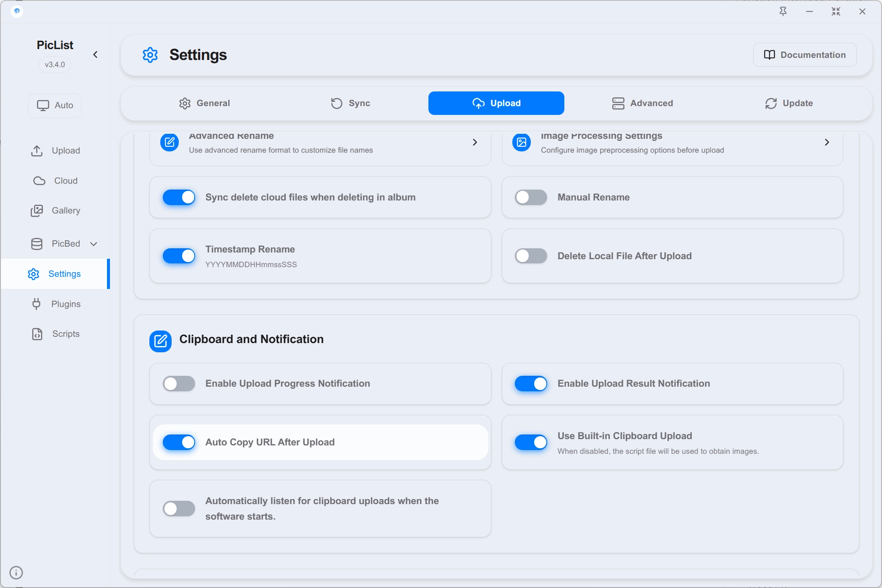The height and width of the screenshot is (588, 882).
Task: Click the info icon at bottom left
Action: [16, 572]
